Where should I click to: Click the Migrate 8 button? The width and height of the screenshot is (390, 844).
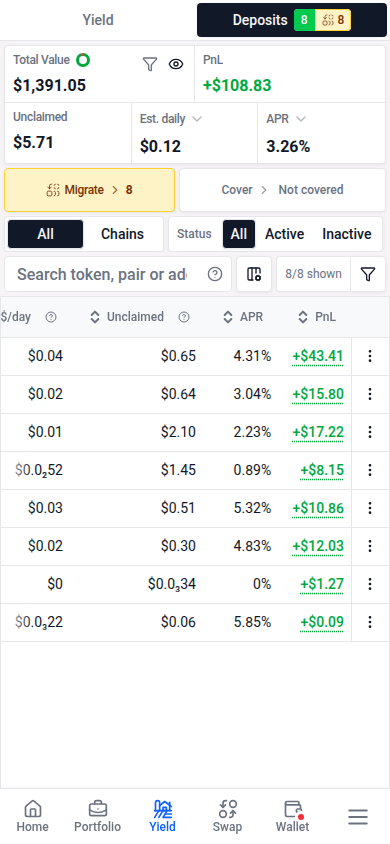click(89, 190)
